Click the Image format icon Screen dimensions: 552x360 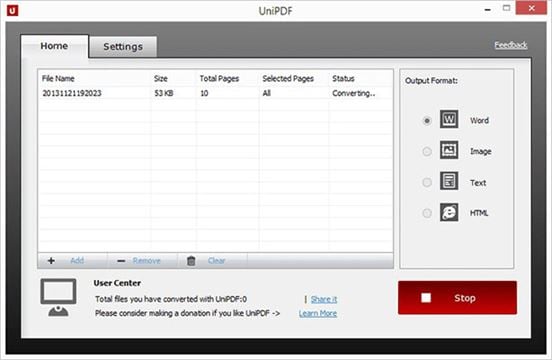449,150
